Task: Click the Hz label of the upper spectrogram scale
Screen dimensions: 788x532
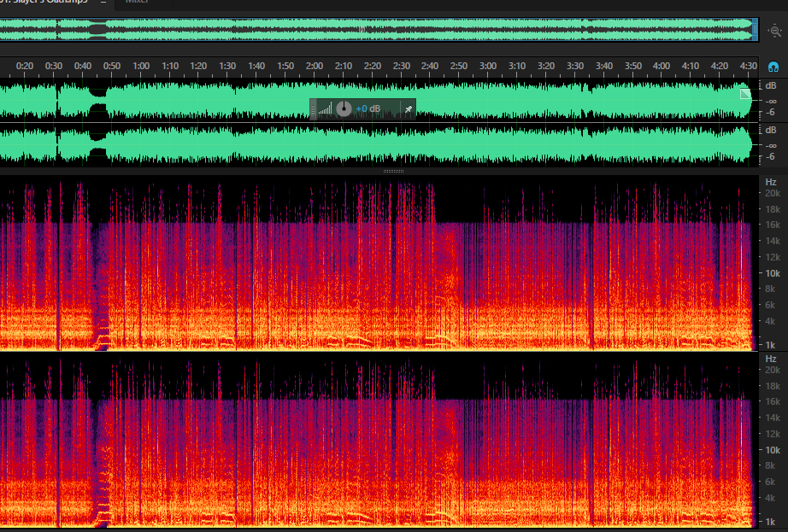Action: [770, 182]
